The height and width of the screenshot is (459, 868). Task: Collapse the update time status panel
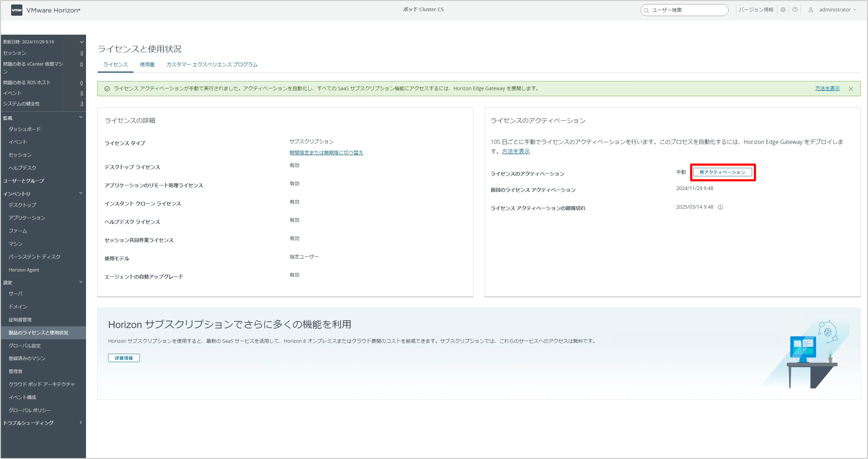(x=81, y=42)
